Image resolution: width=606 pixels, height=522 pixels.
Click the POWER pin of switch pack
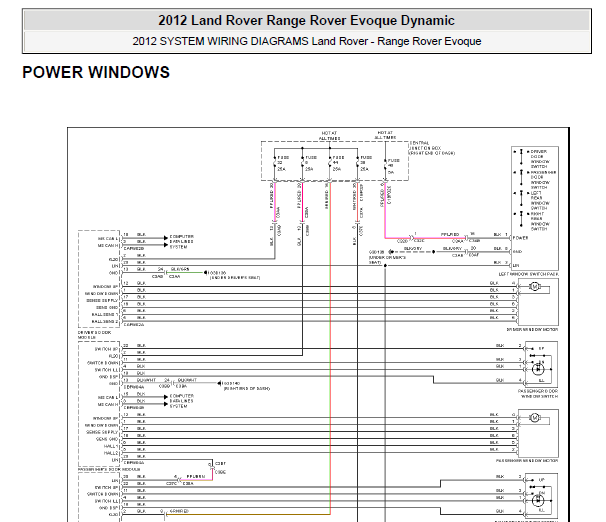click(520, 238)
